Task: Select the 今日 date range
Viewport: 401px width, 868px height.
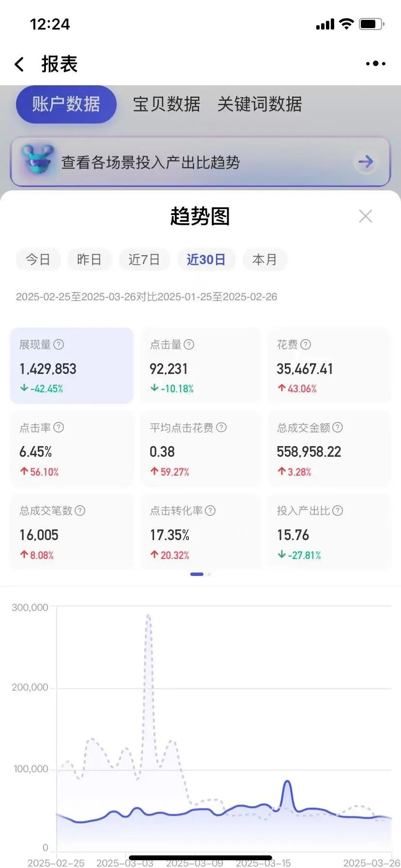Action: click(38, 260)
